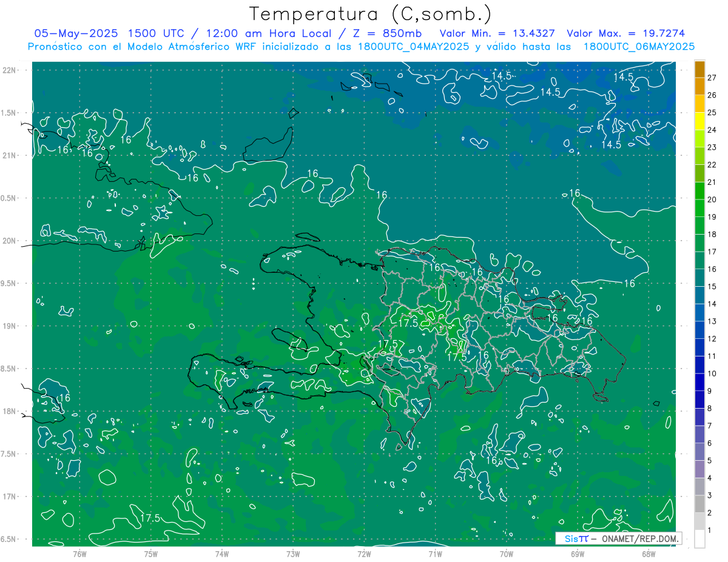The height and width of the screenshot is (562, 728).
Task: Click the '72W' longitude label
Action: pos(364,554)
